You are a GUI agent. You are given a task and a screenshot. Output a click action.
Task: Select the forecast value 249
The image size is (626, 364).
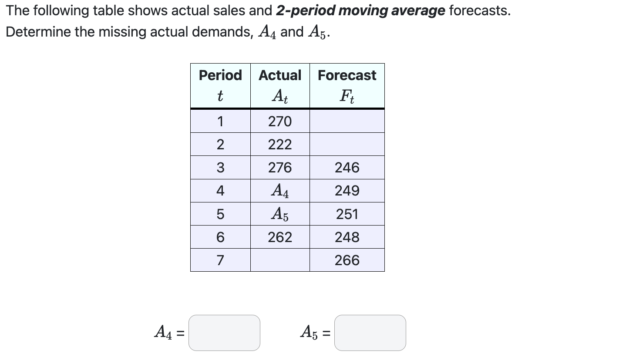point(347,190)
